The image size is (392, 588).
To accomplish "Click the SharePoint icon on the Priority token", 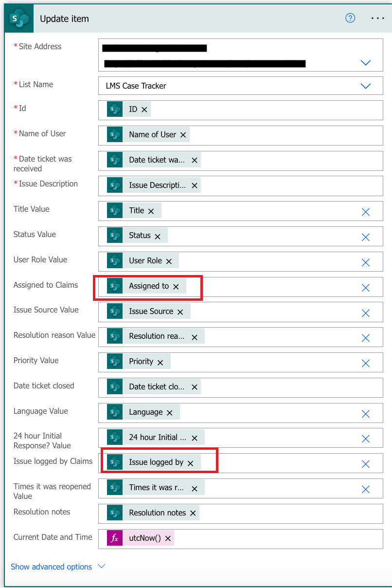I will click(x=114, y=361).
